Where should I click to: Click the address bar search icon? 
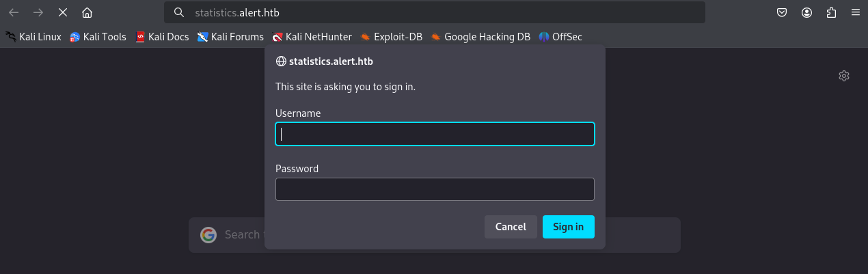[179, 12]
